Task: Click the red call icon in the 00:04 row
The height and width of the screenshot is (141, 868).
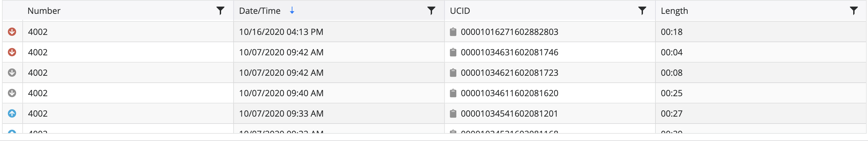Action: [12, 52]
